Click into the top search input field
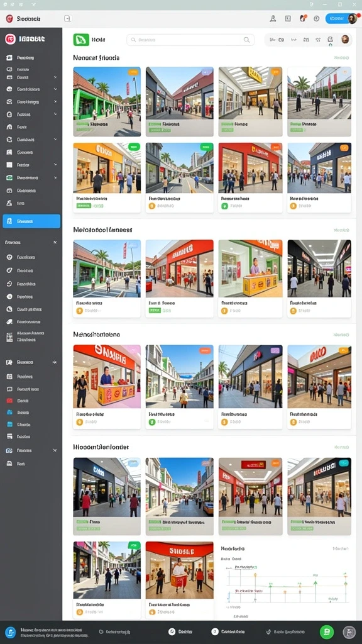Viewport: 362px width, 644px height. 190,40
